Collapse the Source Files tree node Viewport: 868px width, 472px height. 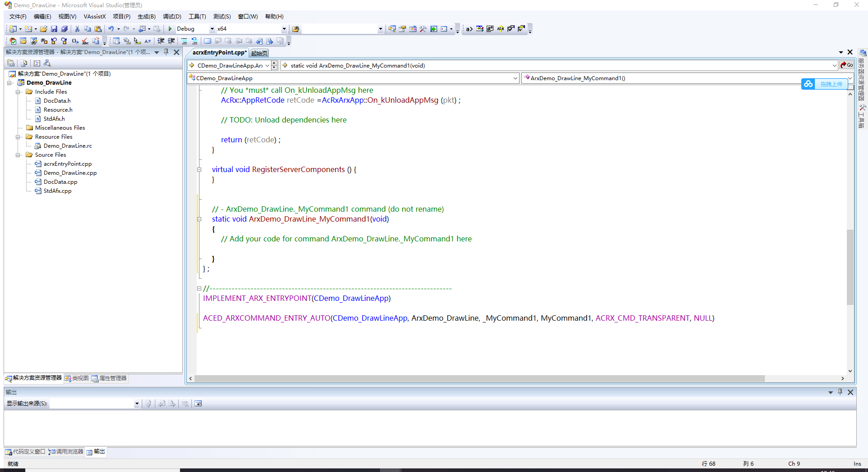pyautogui.click(x=18, y=155)
